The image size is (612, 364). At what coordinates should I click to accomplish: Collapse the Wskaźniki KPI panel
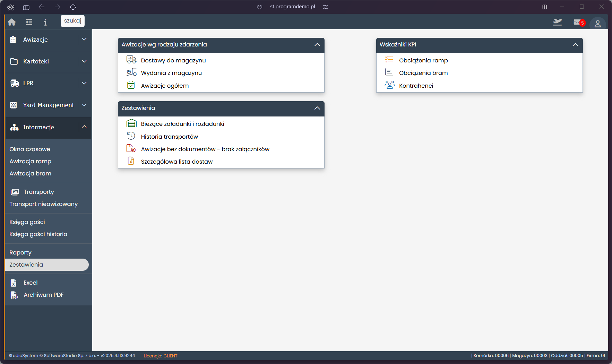(x=575, y=45)
